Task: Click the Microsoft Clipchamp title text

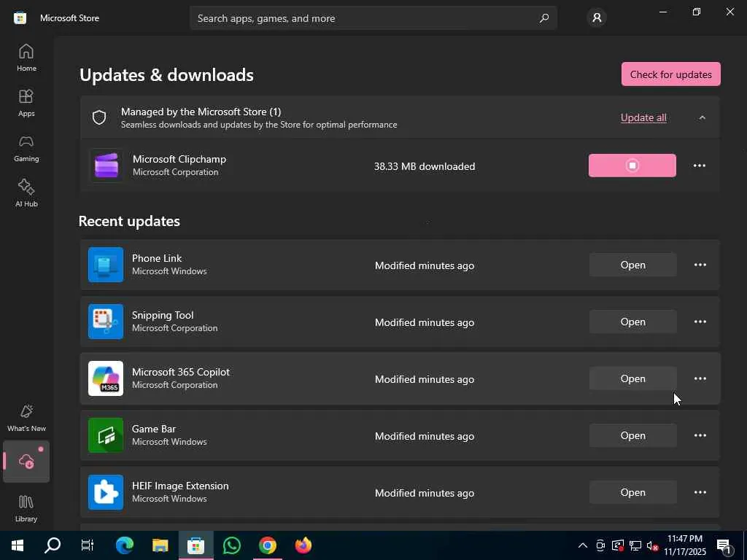Action: pos(179,159)
